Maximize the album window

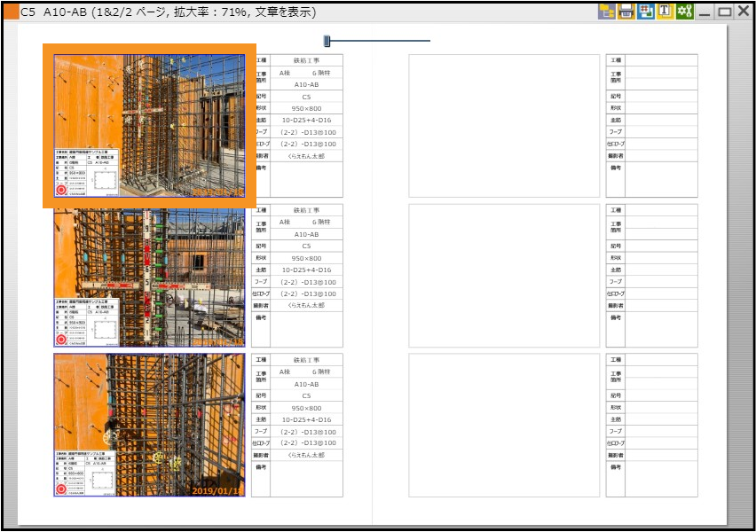[724, 12]
